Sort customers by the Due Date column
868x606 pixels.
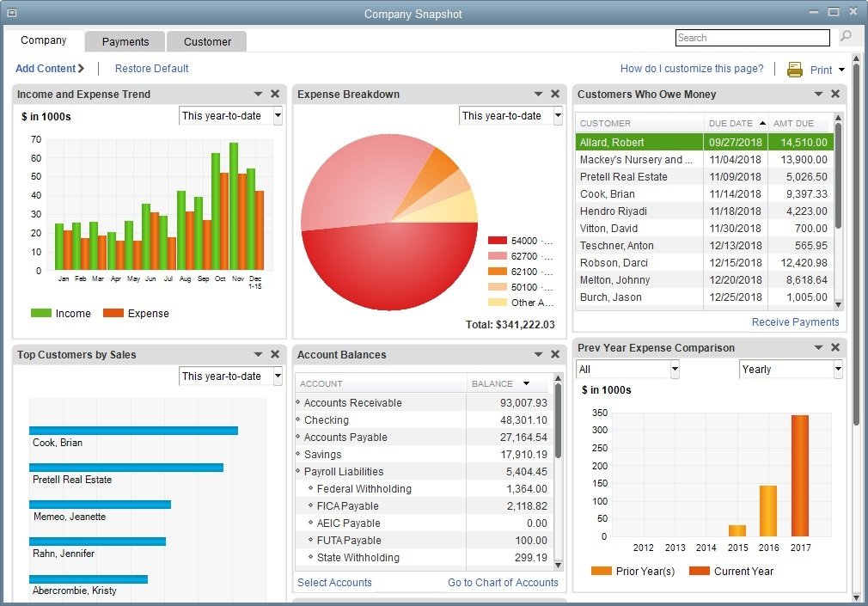(x=735, y=124)
